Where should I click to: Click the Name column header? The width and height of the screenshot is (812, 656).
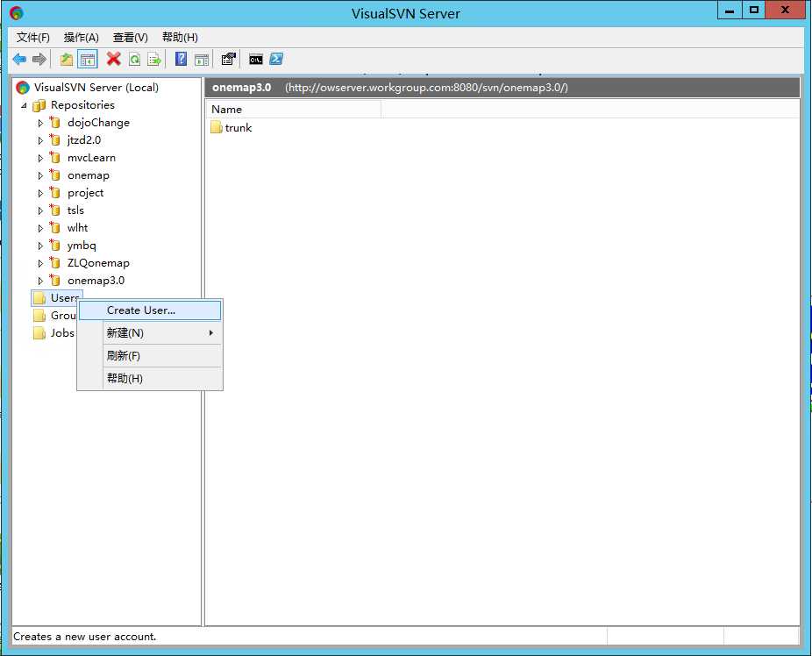click(x=294, y=110)
